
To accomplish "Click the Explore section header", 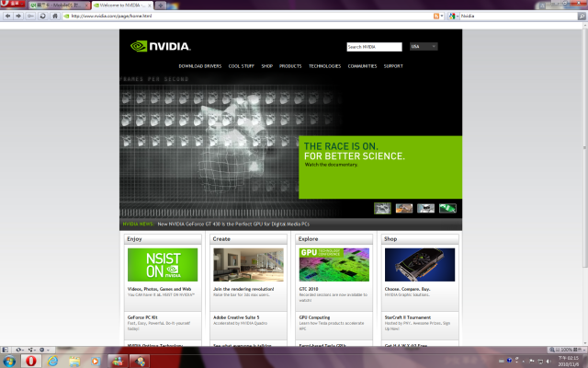I will pos(334,239).
